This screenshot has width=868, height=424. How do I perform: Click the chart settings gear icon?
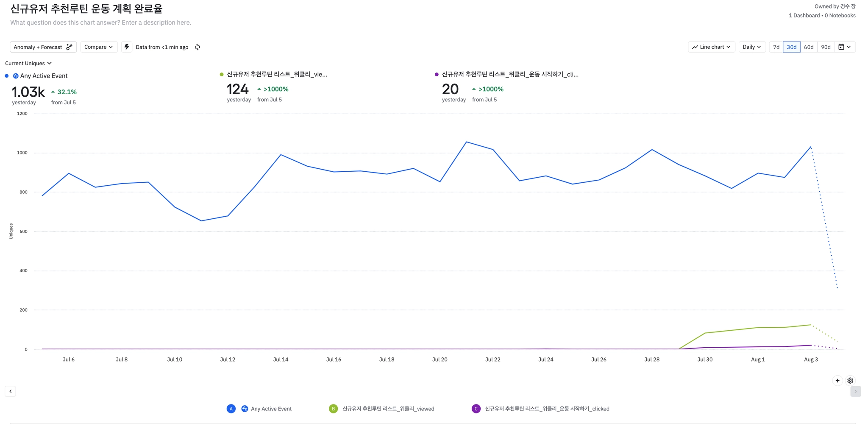(x=850, y=381)
